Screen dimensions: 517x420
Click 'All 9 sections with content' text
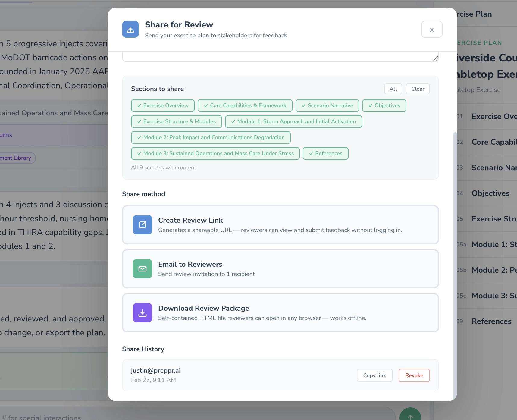[x=164, y=168]
